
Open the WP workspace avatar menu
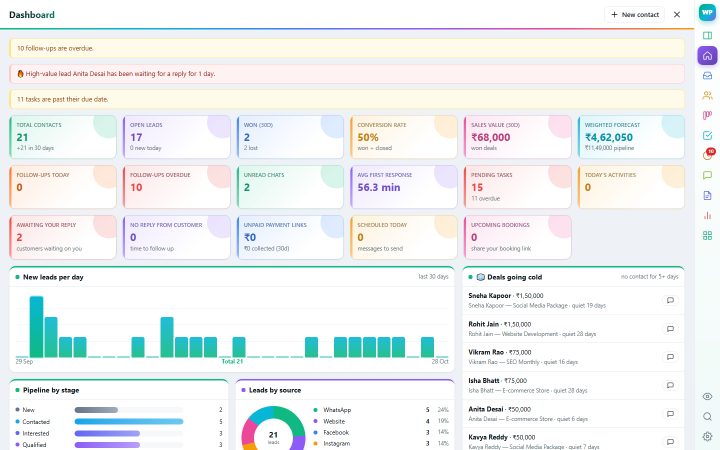coord(707,13)
